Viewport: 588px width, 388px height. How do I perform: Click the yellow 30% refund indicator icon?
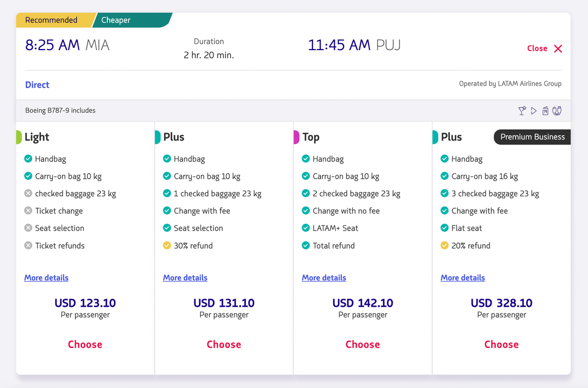pyautogui.click(x=166, y=245)
